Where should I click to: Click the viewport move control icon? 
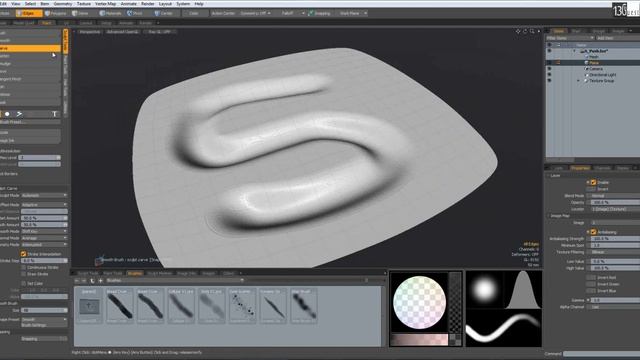pyautogui.click(x=518, y=31)
